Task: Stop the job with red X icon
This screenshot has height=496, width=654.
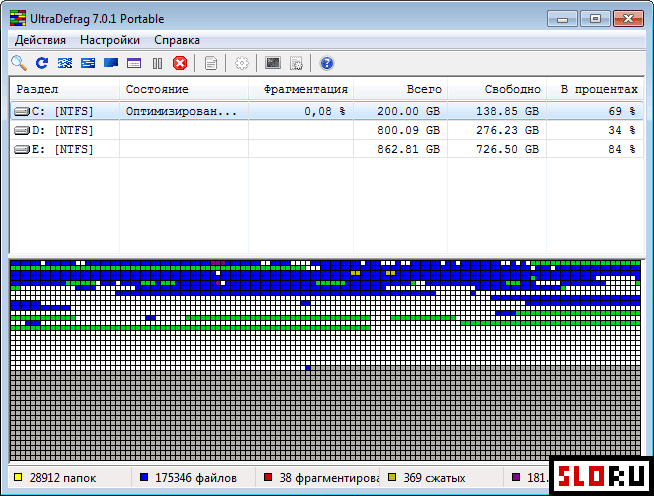Action: (180, 63)
